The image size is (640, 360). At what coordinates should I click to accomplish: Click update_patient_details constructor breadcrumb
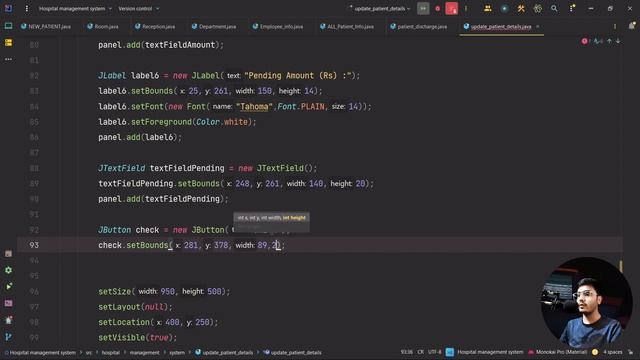tap(292, 352)
